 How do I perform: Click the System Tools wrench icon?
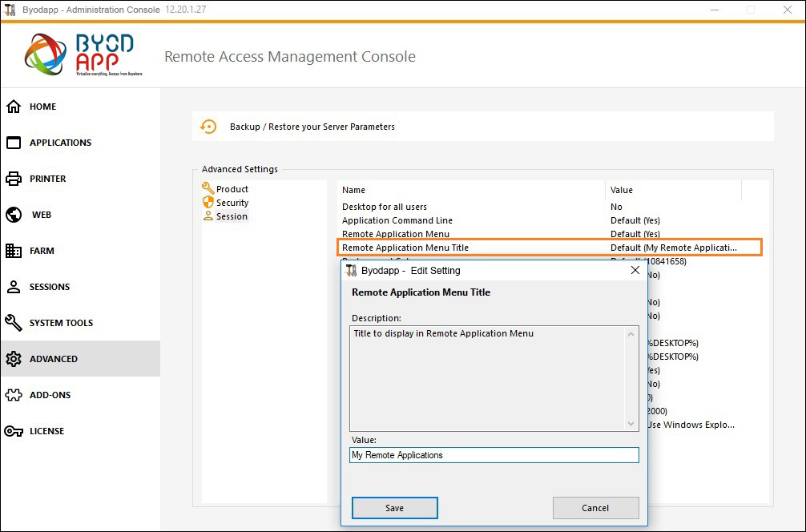pos(14,323)
